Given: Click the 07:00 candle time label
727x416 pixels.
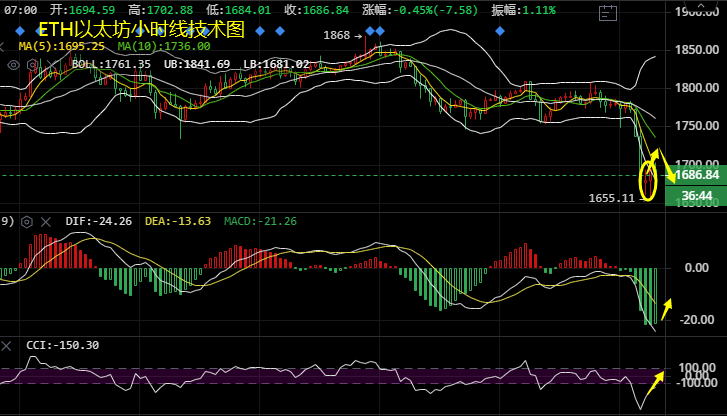Looking at the screenshot, I should pyautogui.click(x=20, y=10).
